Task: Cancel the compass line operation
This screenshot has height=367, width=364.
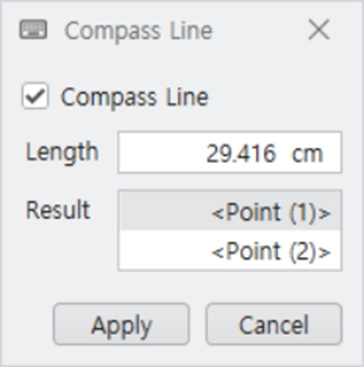Action: [x=274, y=324]
